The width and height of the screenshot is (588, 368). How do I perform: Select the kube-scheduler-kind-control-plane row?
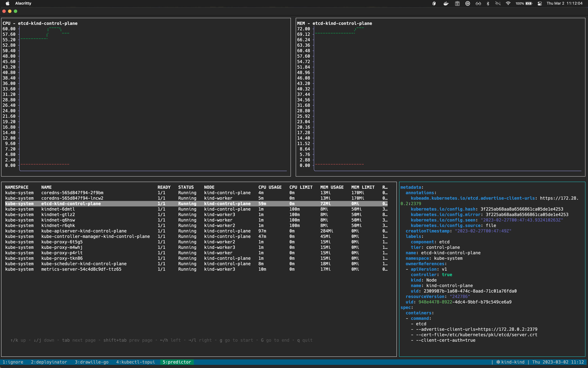196,264
